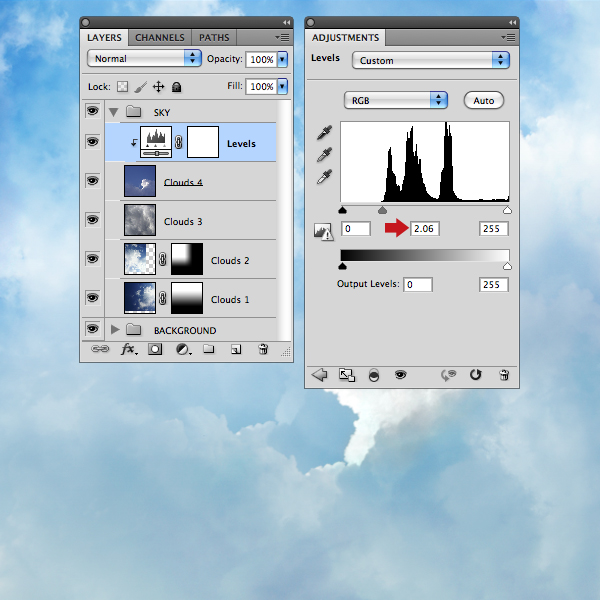Create a new group icon
This screenshot has width=600, height=600.
209,349
